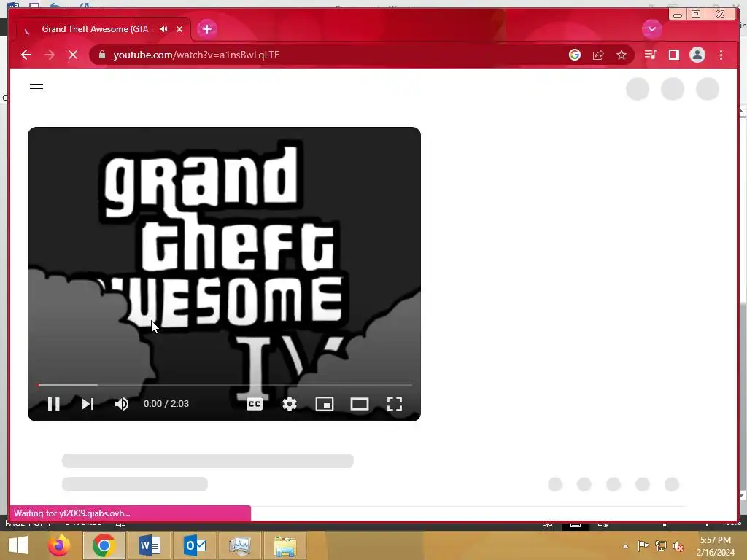This screenshot has height=560, width=747.
Task: Open the resource monitor taskbar app
Action: click(x=239, y=545)
